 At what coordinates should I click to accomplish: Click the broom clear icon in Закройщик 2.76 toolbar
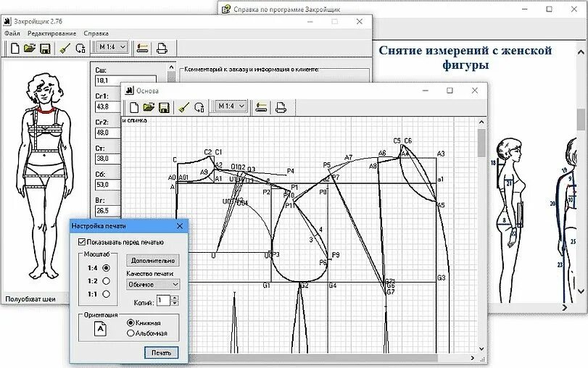(x=65, y=49)
